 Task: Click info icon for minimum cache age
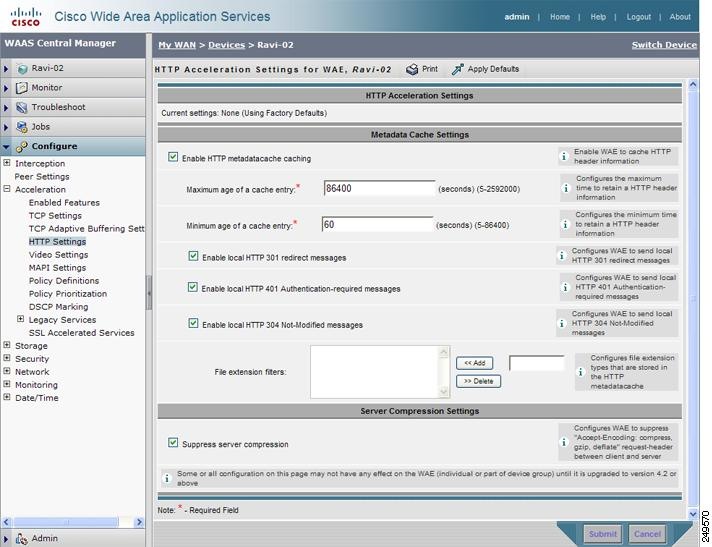[565, 224]
